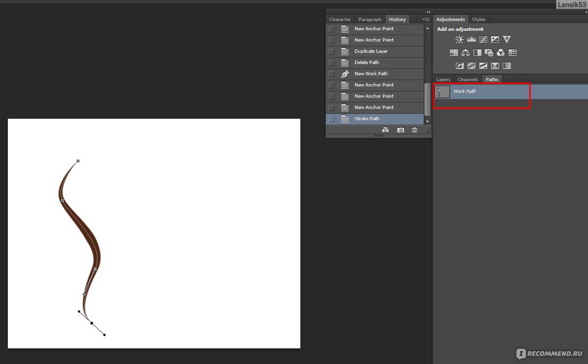
Task: Click the Work Path thumbnail
Action: (443, 91)
